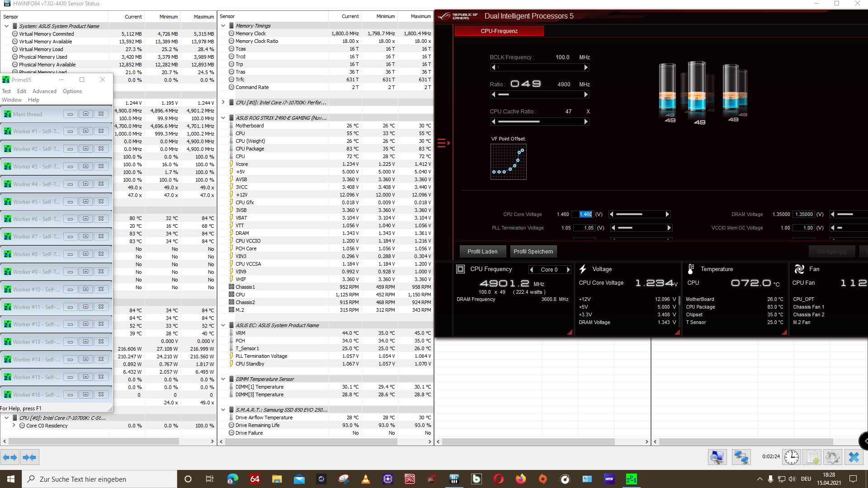Expand CPU [#0]: Intel Core i7-10700K Perfor... group
This screenshot has width=868, height=488.
pyautogui.click(x=223, y=103)
